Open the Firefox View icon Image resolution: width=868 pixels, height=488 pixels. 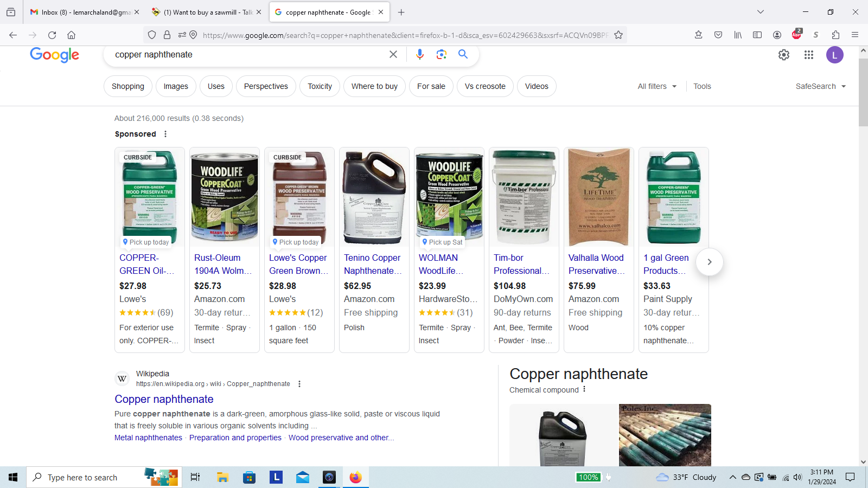(11, 12)
